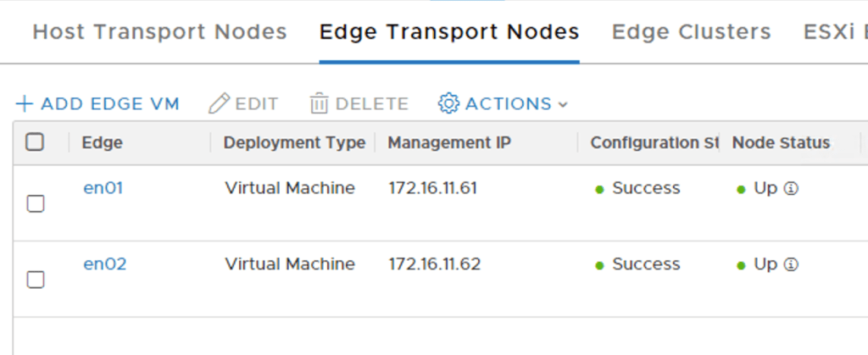Select the checkbox for edge node en02
This screenshot has width=868, height=355.
pos(36,280)
